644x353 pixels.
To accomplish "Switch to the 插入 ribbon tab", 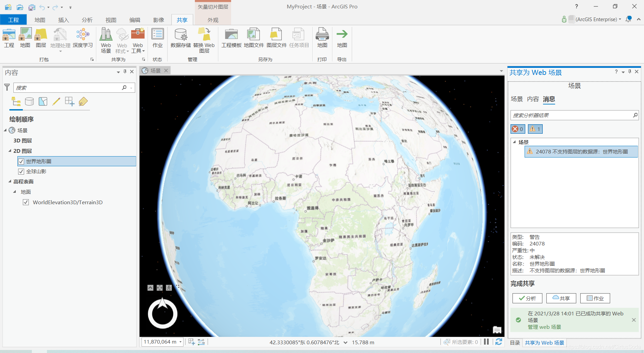I will (x=63, y=20).
